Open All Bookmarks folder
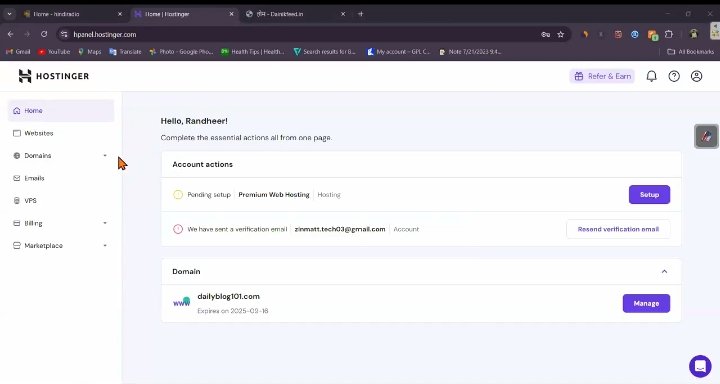The image size is (720, 384). click(690, 52)
